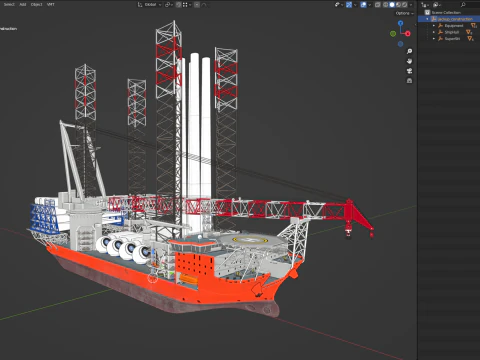Click the helipad on the ship model
The height and width of the screenshot is (360, 480).
click(250, 240)
